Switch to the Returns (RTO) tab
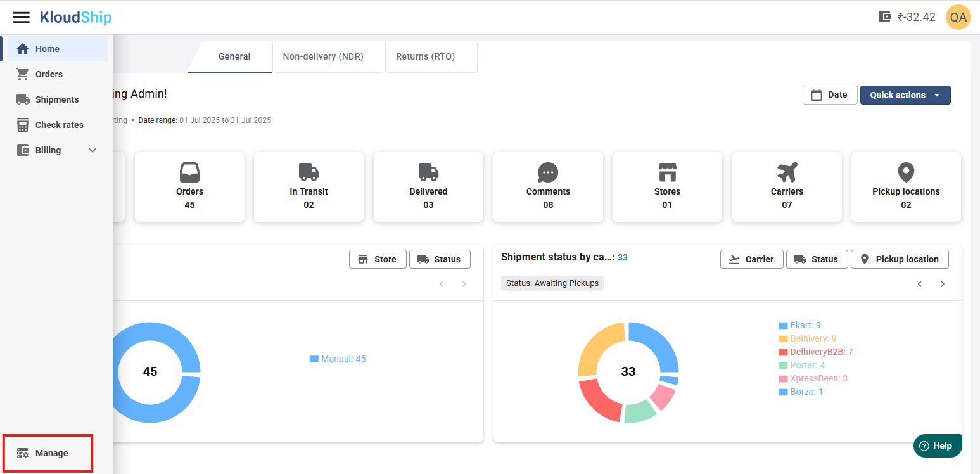 click(426, 56)
